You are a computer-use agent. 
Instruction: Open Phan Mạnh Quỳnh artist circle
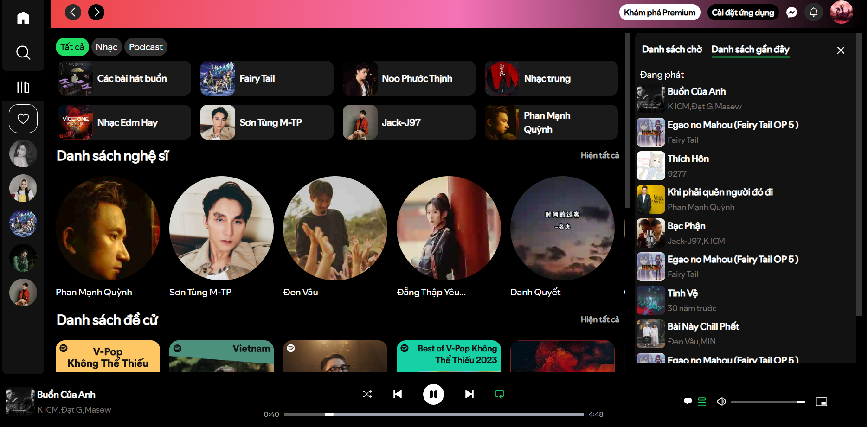click(x=108, y=228)
